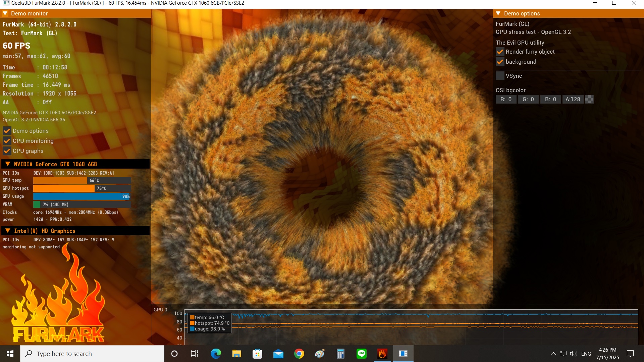The height and width of the screenshot is (362, 644).
Task: Click the Task View icon
Action: coord(195,354)
